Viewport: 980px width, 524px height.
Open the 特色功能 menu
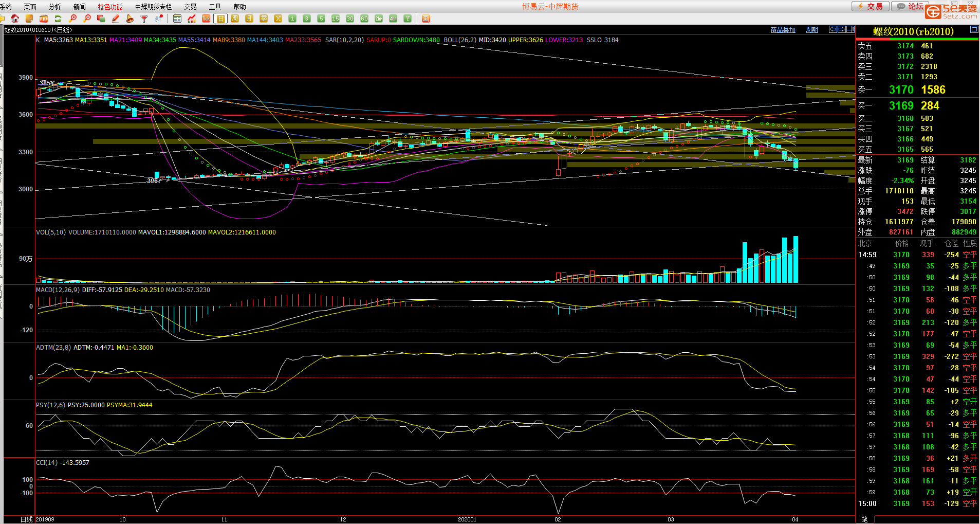coord(110,7)
